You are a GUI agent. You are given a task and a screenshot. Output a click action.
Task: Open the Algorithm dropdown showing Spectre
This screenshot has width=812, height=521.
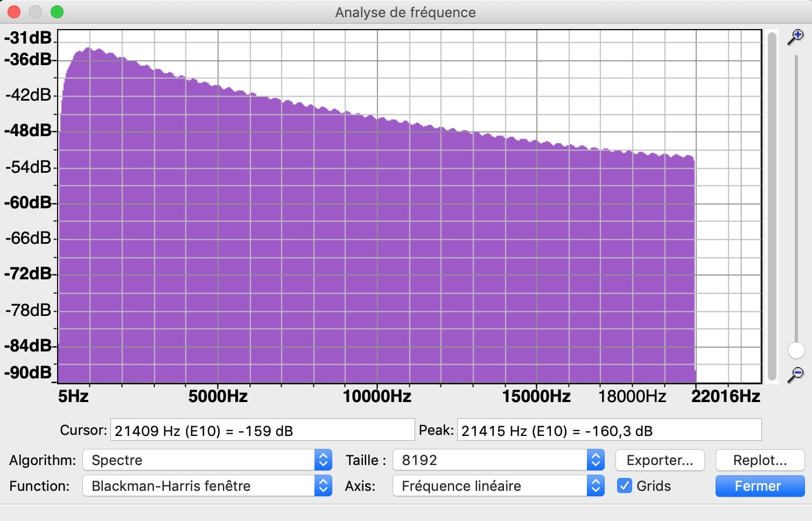[x=207, y=460]
